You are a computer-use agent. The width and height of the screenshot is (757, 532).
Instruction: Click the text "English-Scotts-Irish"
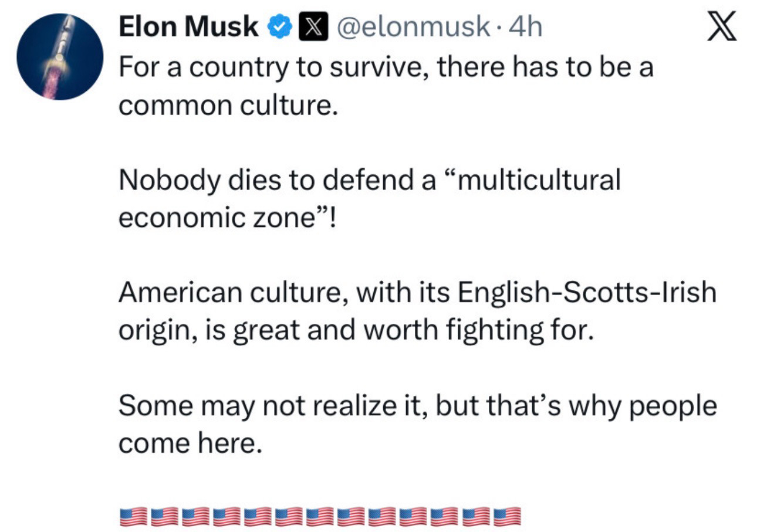[587, 293]
